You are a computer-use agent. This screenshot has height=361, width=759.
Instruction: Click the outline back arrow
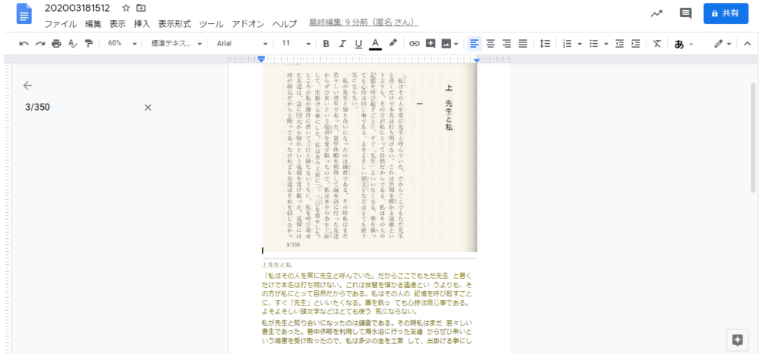[28, 86]
